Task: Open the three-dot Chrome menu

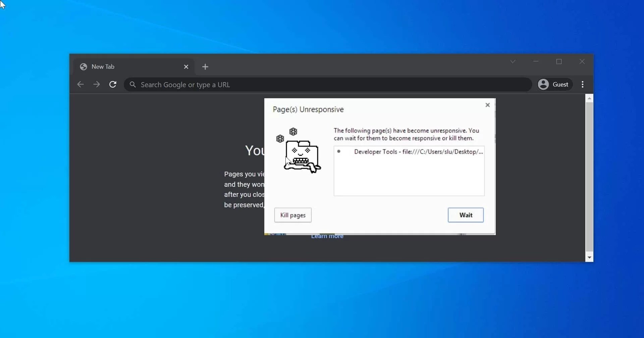Action: click(x=583, y=84)
